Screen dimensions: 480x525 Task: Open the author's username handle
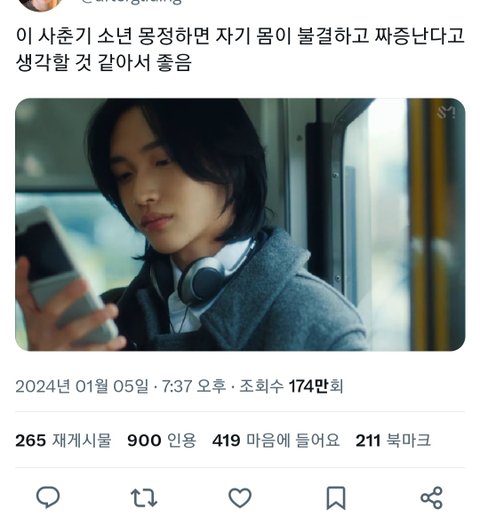click(x=132, y=2)
